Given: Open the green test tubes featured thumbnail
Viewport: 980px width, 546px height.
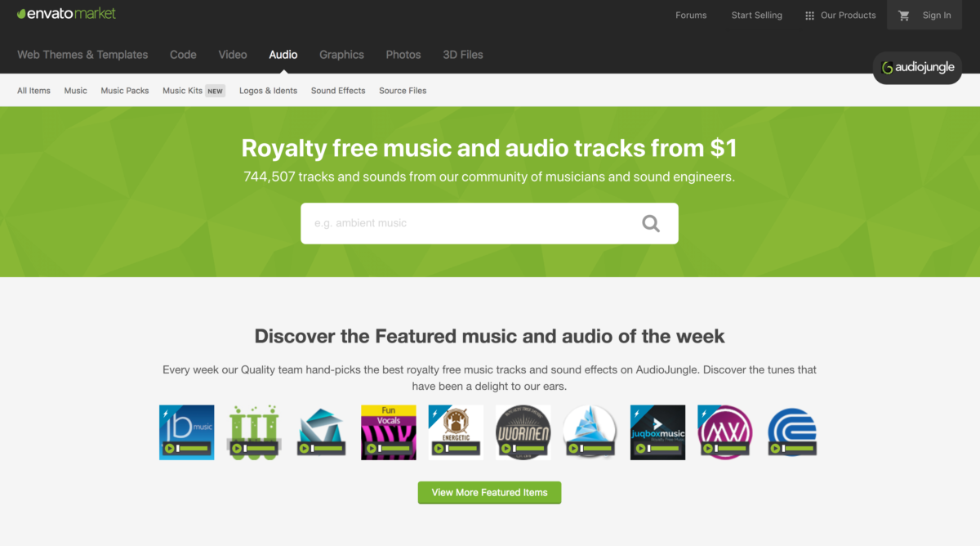Looking at the screenshot, I should 254,432.
